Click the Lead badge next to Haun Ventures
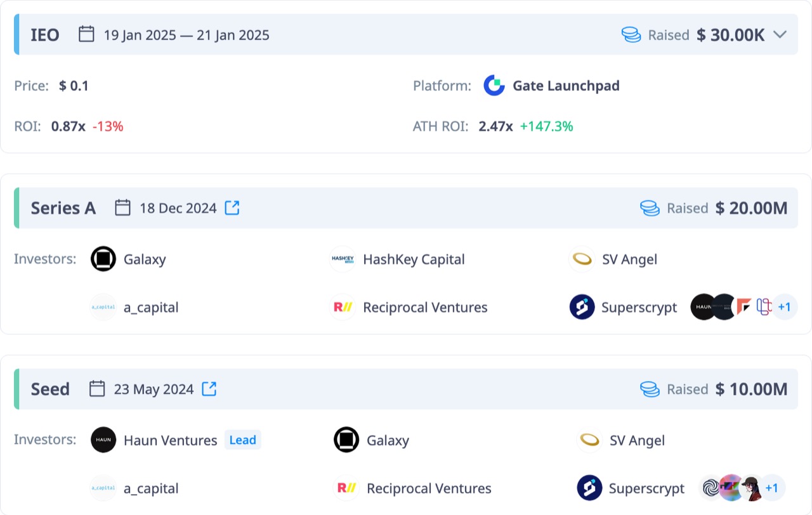 (243, 440)
